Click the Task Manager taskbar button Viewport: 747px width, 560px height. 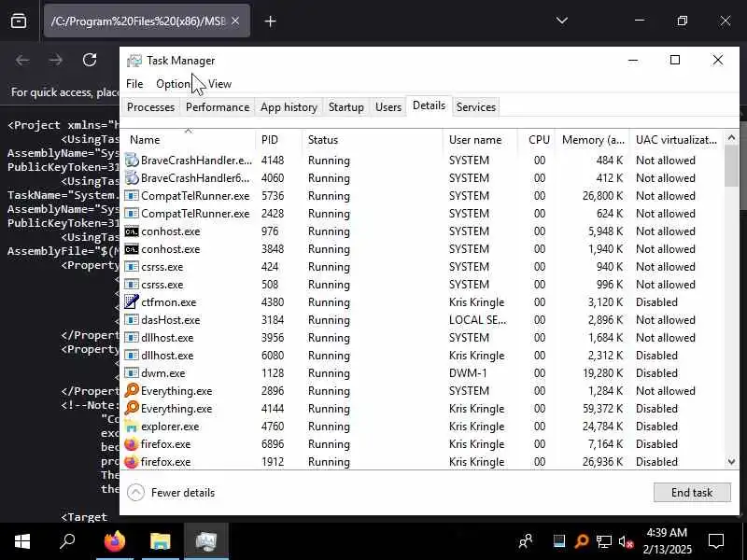tap(206, 541)
